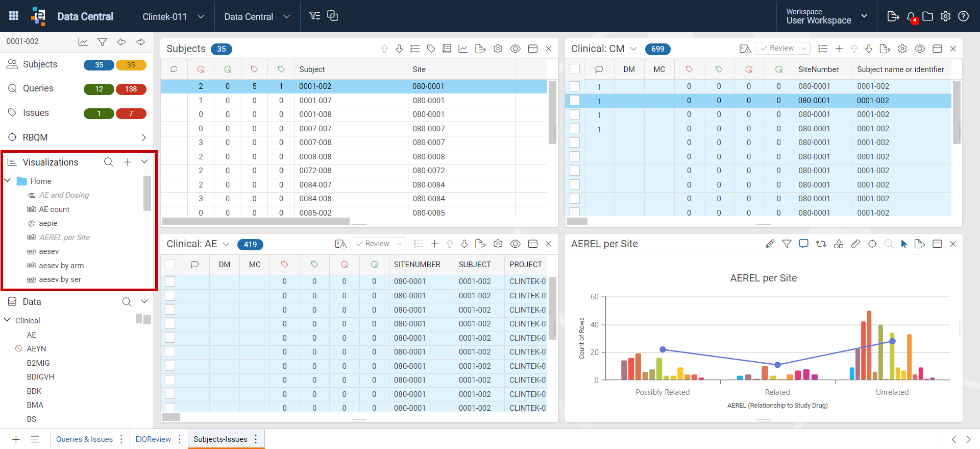Edit AEREL per Site chart with pencil
980x449 pixels.
[770, 244]
